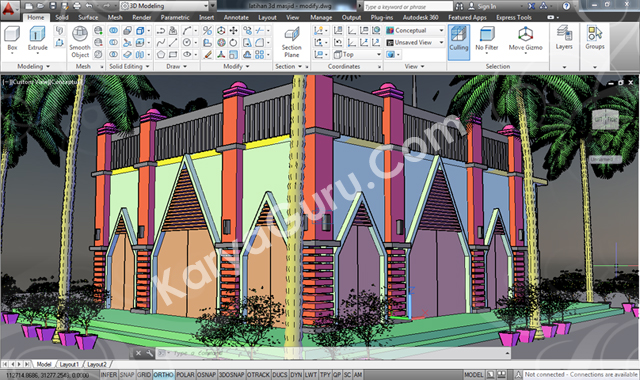Screen dimensions: 640x380
Task: Click the Autodesk Exchange X icon
Action: 531,6
